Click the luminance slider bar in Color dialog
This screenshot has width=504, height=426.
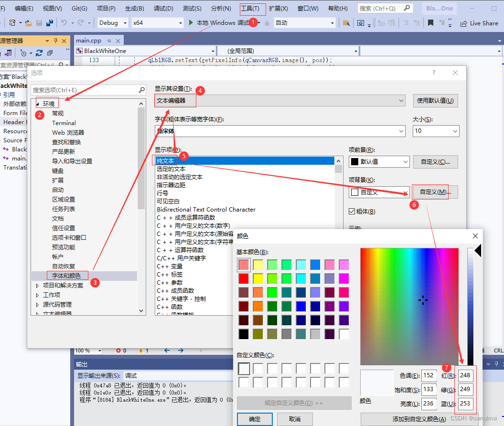[470, 307]
